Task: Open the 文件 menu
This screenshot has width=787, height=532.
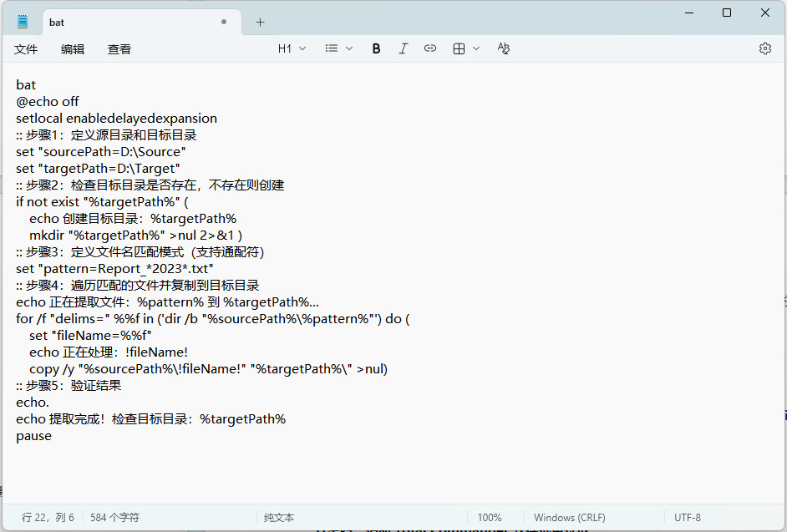Action: pos(26,49)
